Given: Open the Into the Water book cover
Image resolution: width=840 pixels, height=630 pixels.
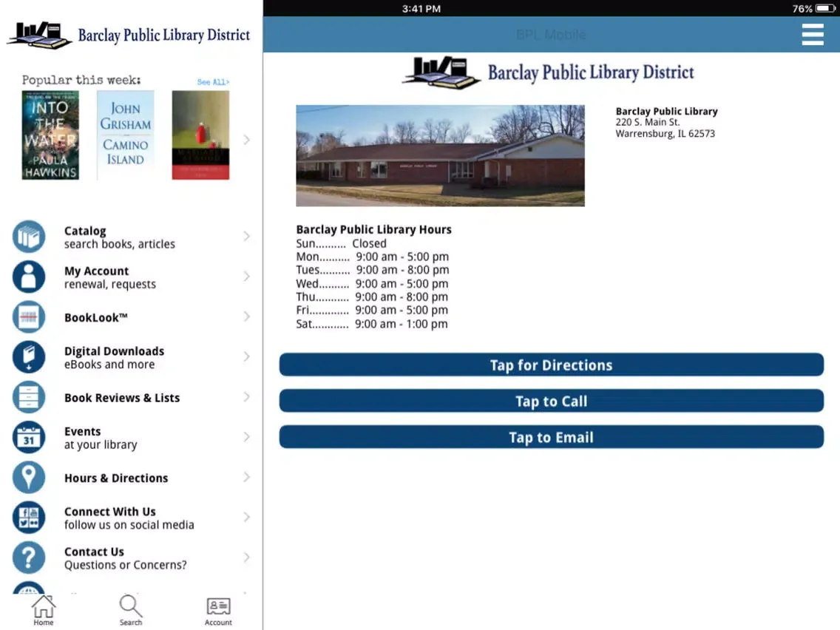Looking at the screenshot, I should 50,135.
